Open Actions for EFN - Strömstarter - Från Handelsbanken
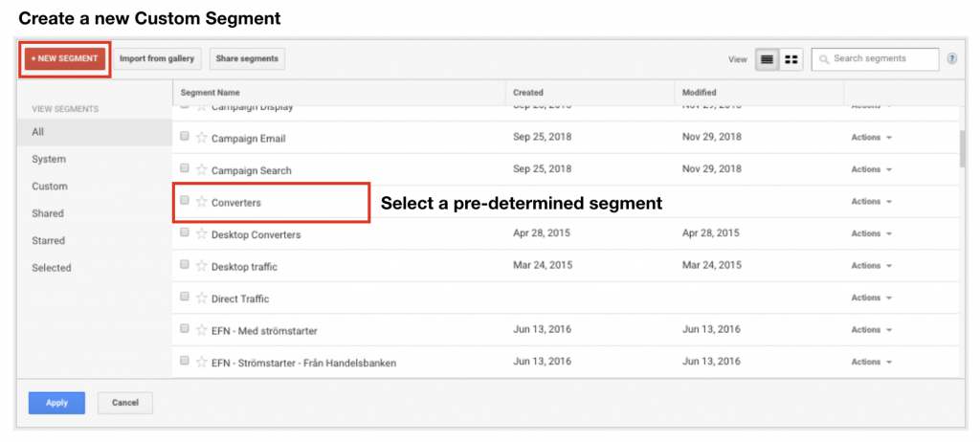Screen dimensions: 980x442 click(871, 362)
